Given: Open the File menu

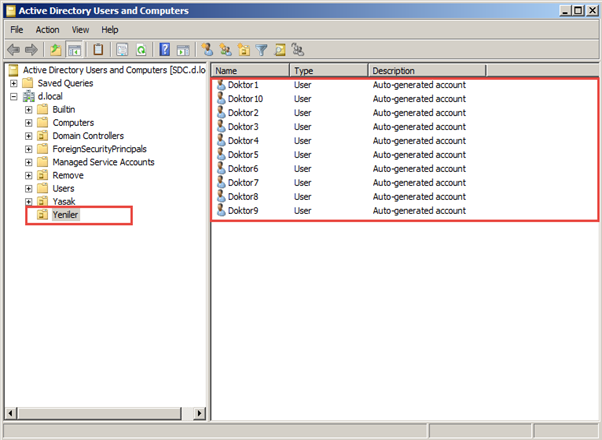Looking at the screenshot, I should (x=17, y=30).
